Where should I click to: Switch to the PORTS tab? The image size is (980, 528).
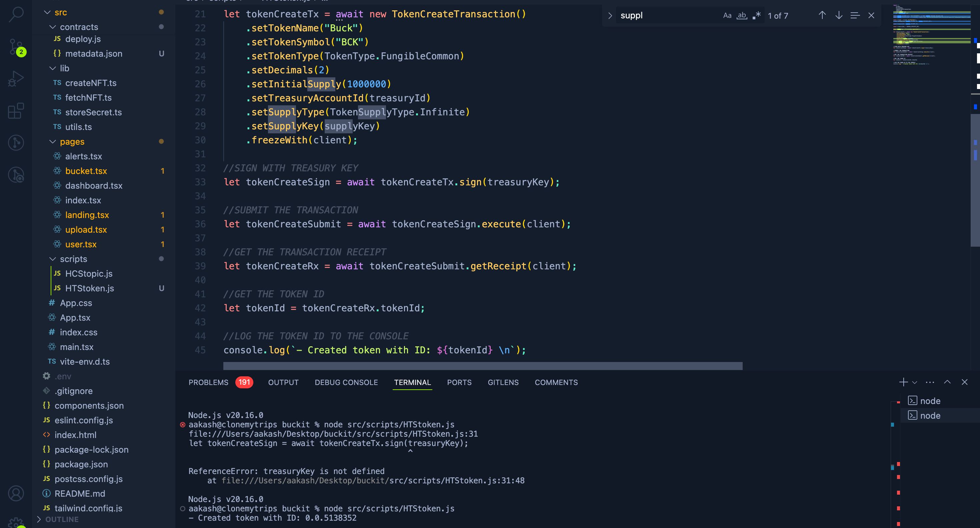coord(459,382)
